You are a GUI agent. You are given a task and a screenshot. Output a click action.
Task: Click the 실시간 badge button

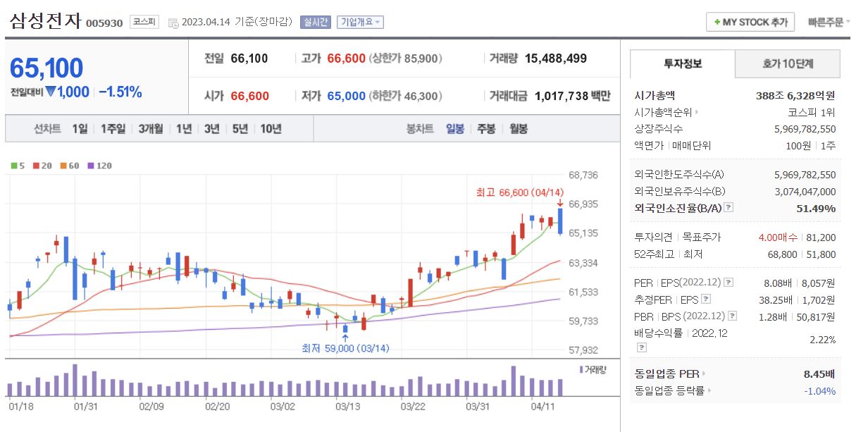click(316, 22)
